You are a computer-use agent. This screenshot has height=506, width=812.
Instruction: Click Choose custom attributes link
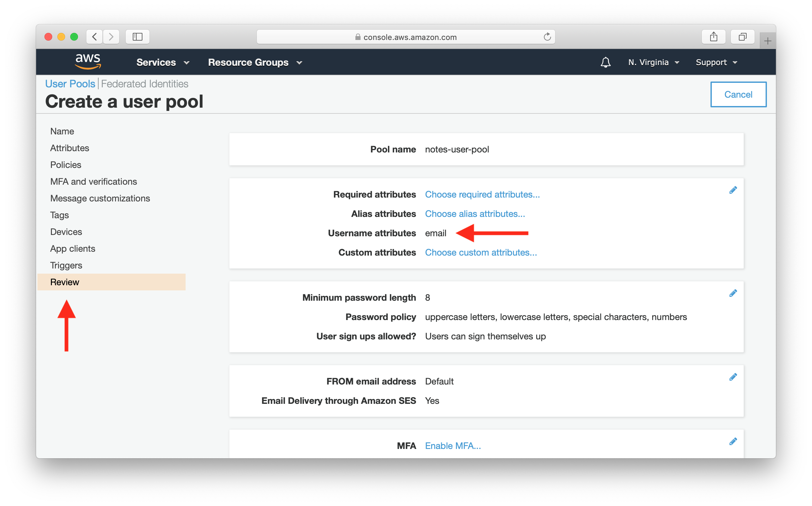(481, 252)
